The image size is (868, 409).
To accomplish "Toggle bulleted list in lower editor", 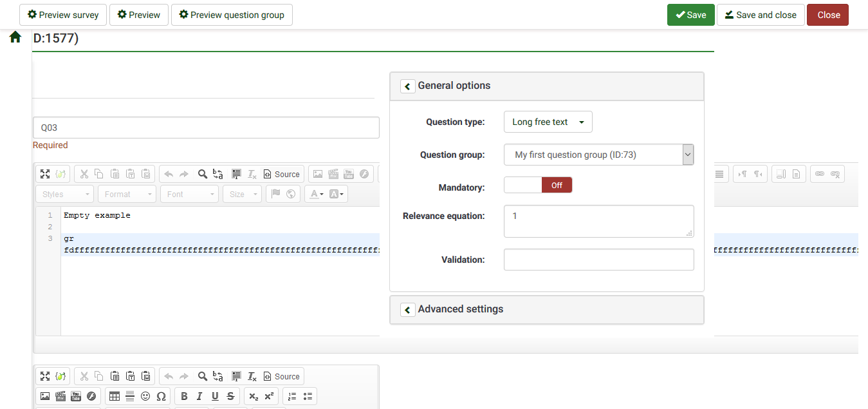I will tap(308, 396).
